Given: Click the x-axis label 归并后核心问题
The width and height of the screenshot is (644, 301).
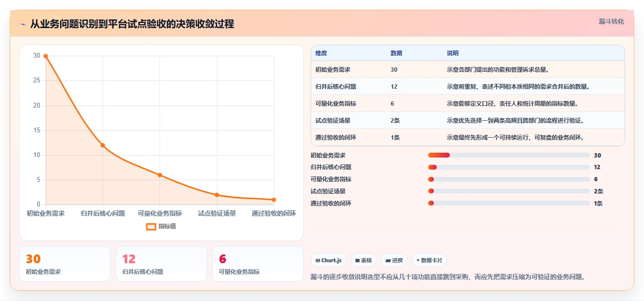Looking at the screenshot, I should pos(103,213).
